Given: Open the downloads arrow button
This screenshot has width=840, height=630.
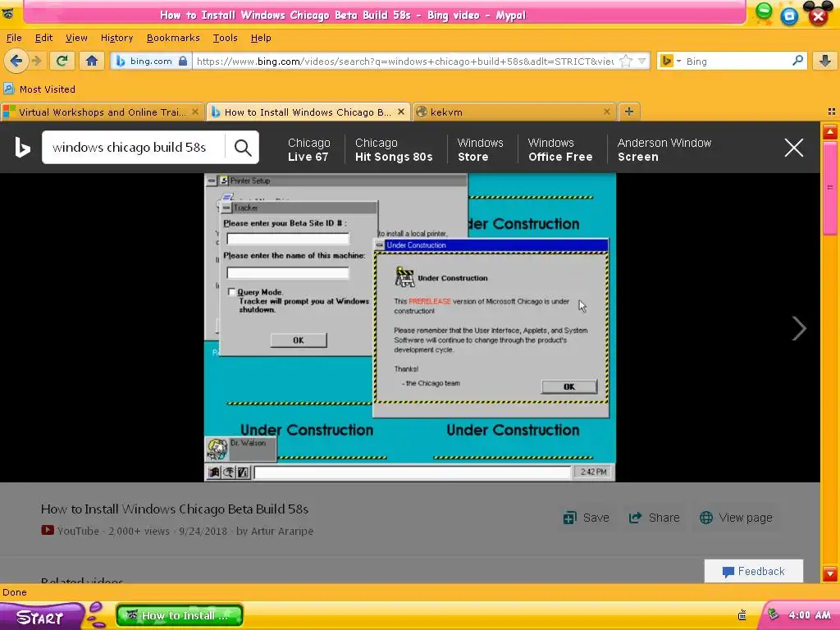Looking at the screenshot, I should 825,61.
